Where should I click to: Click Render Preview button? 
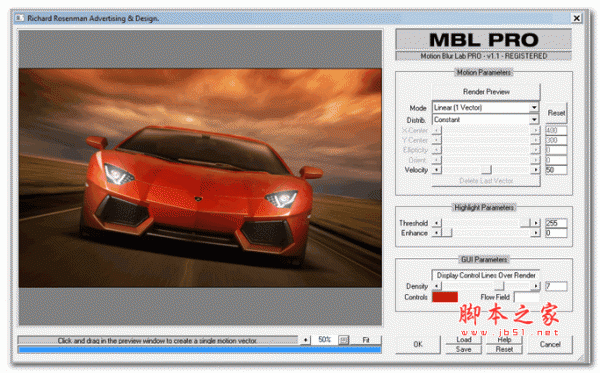pos(486,92)
